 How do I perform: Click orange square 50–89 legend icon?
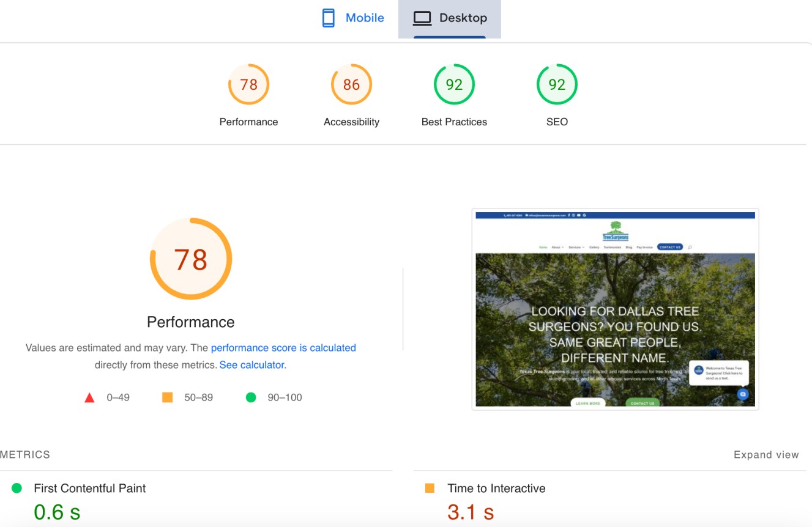coord(167,397)
